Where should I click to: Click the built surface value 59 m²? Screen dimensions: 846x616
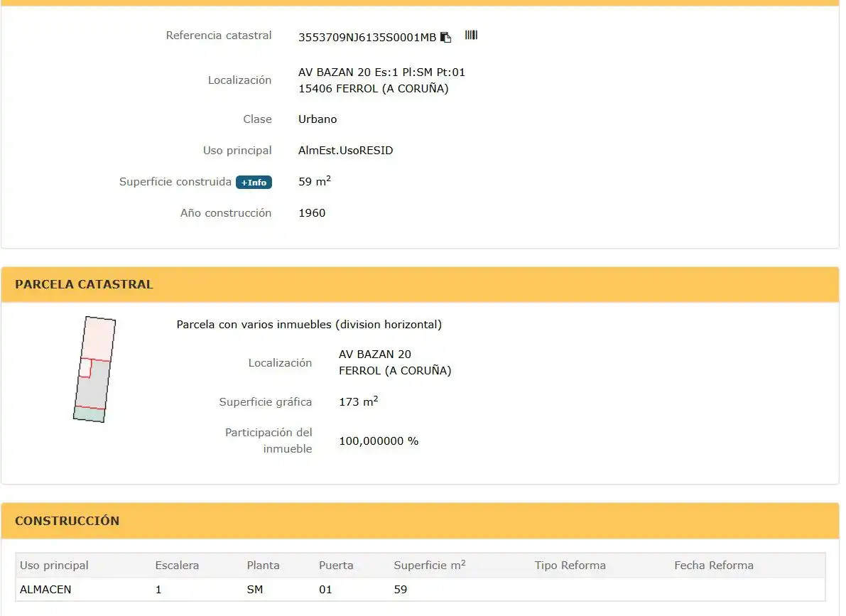315,181
